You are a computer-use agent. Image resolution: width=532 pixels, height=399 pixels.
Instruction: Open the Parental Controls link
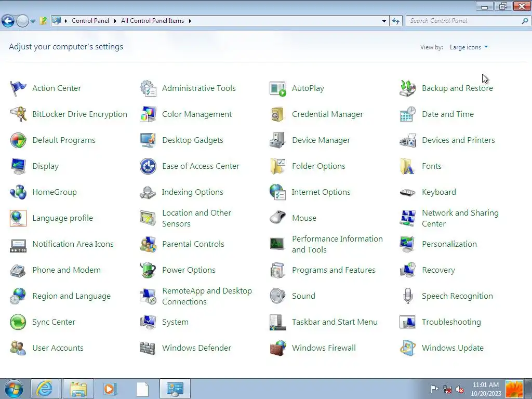click(193, 244)
